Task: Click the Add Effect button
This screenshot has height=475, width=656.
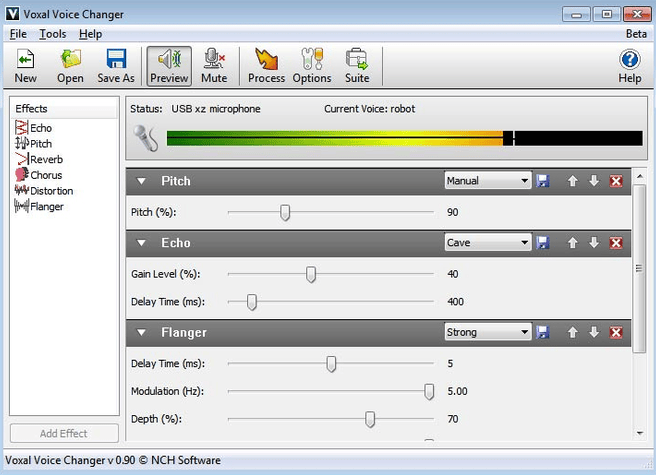Action: coord(64,434)
